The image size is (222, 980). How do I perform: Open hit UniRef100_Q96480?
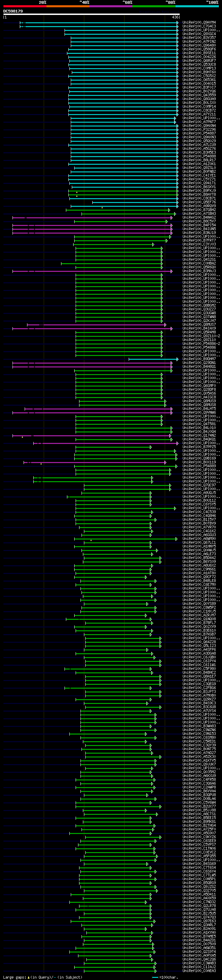click(x=199, y=45)
